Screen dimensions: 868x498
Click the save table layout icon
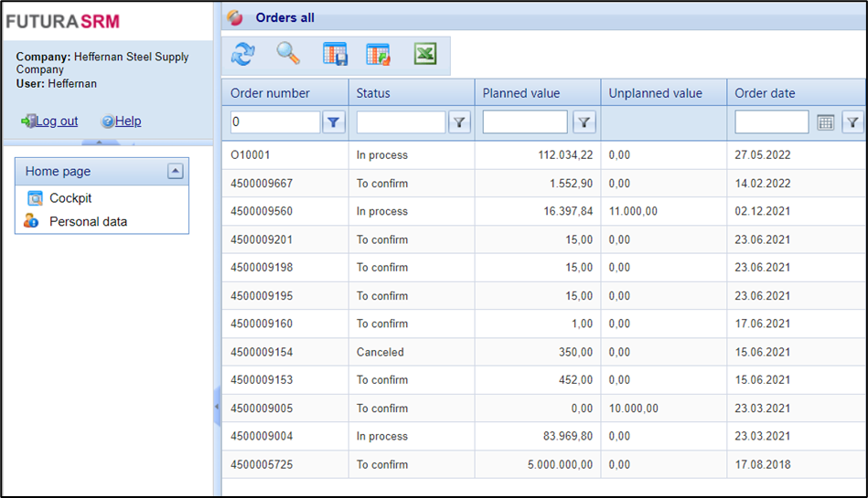coord(335,55)
